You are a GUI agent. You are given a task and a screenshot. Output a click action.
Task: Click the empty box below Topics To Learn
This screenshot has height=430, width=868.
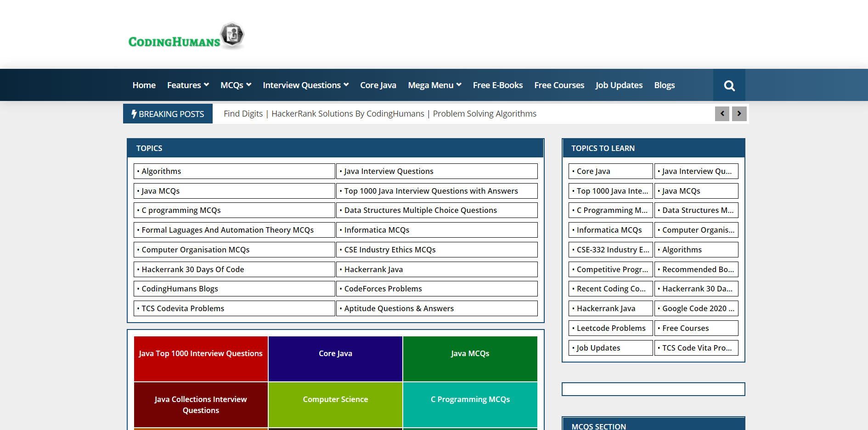[x=653, y=389]
